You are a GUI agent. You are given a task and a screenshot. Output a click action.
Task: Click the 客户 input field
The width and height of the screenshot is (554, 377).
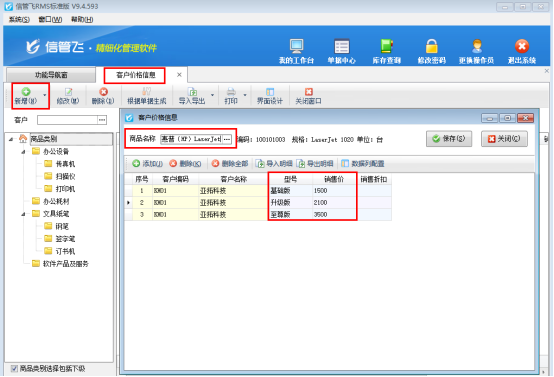(x=67, y=120)
